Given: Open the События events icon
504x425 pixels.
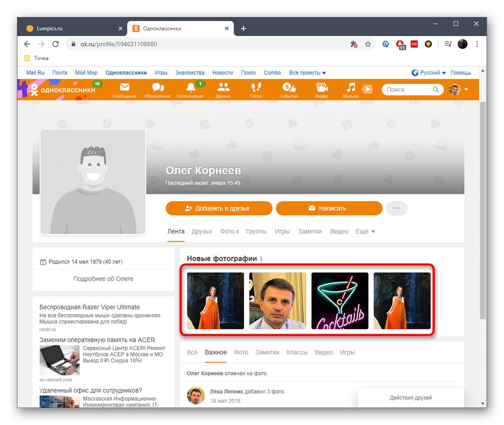Looking at the screenshot, I should [288, 89].
